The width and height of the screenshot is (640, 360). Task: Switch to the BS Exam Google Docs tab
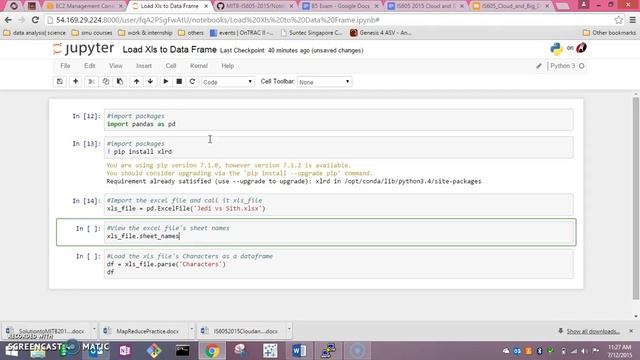click(340, 6)
